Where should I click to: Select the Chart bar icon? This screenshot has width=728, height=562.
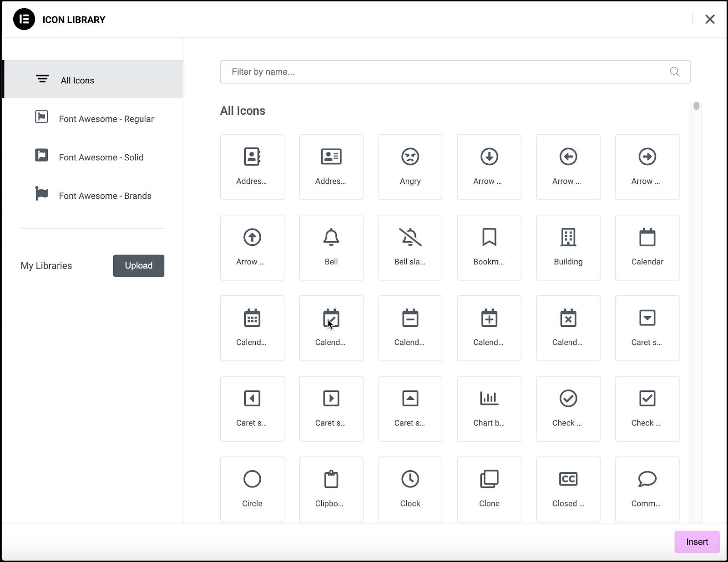pyautogui.click(x=489, y=409)
